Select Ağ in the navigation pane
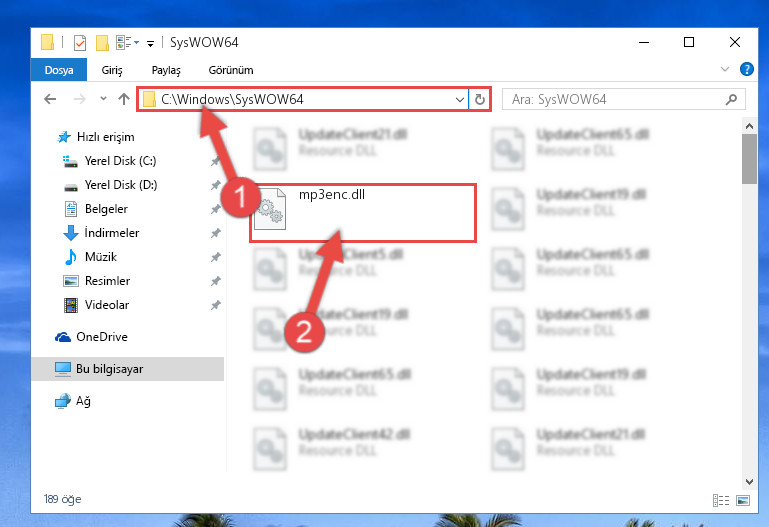769x527 pixels. pyautogui.click(x=83, y=401)
